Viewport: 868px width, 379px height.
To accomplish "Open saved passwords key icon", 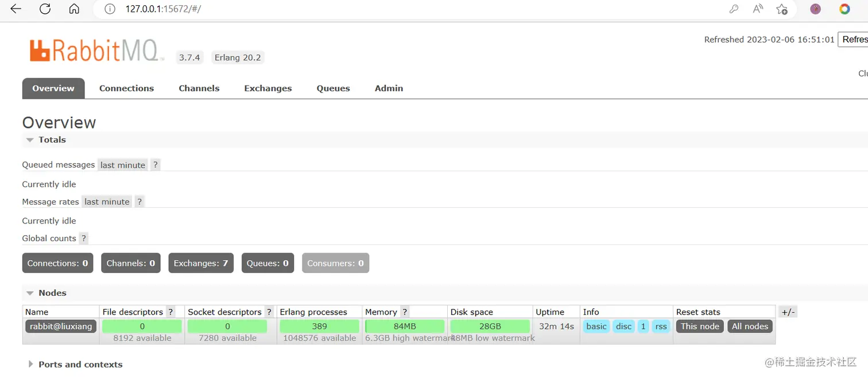I will pos(734,9).
